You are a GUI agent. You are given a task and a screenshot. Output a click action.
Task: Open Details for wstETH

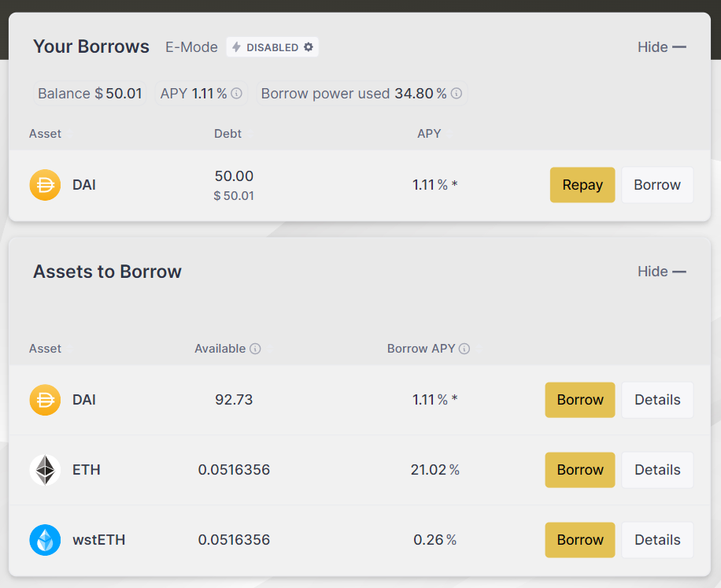coord(657,540)
